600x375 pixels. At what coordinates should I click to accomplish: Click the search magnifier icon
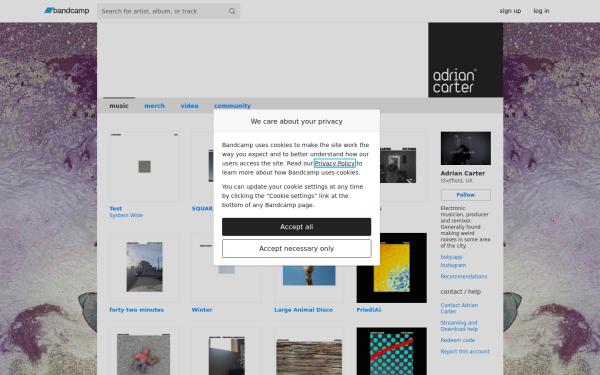(232, 11)
